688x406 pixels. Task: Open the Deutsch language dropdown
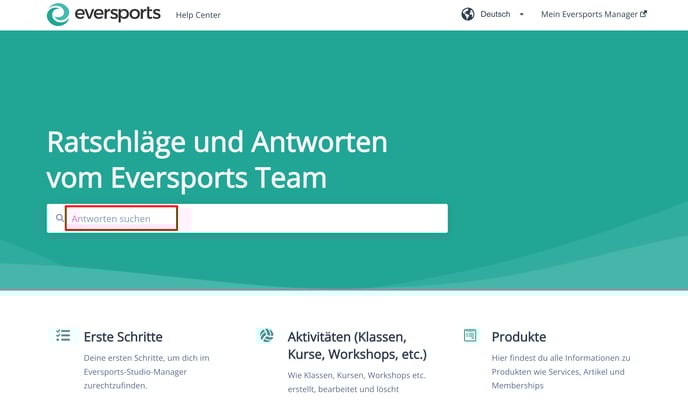502,14
